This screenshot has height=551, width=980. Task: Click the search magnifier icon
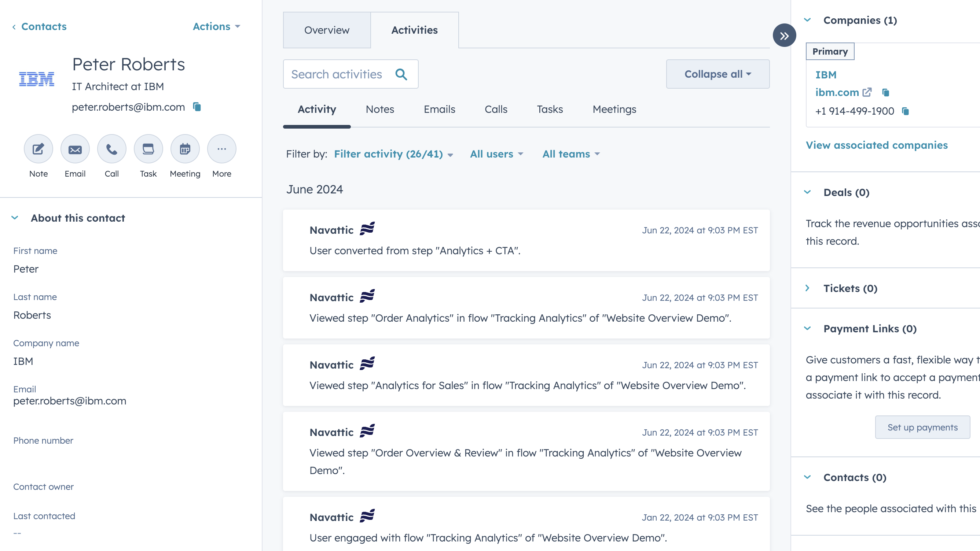[x=401, y=74]
